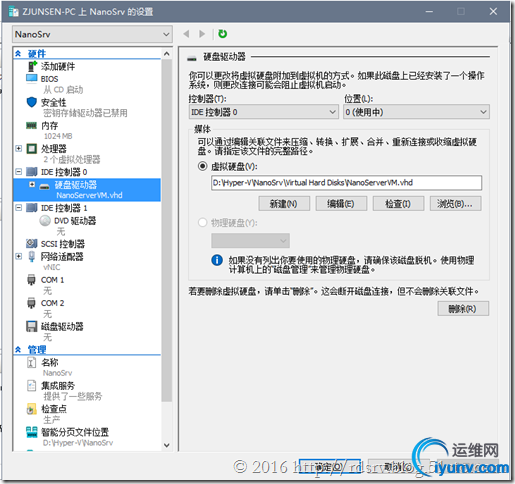The height and width of the screenshot is (484, 515).
Task: Select the 集成服务 tree item
Action: point(58,386)
